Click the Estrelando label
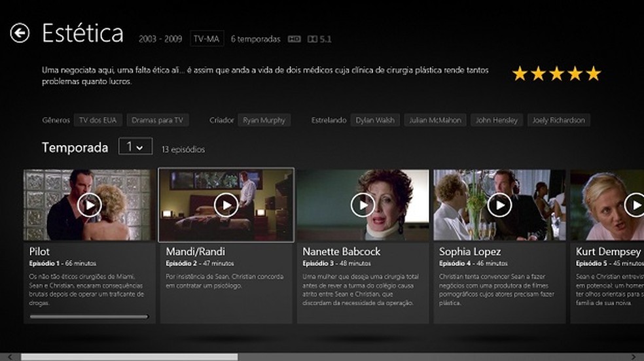644x361 pixels. 329,120
